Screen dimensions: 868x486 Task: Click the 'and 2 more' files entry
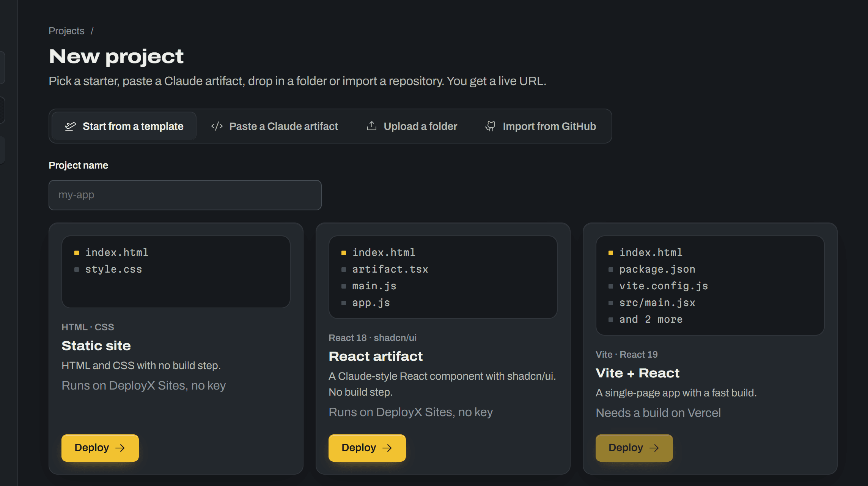651,319
